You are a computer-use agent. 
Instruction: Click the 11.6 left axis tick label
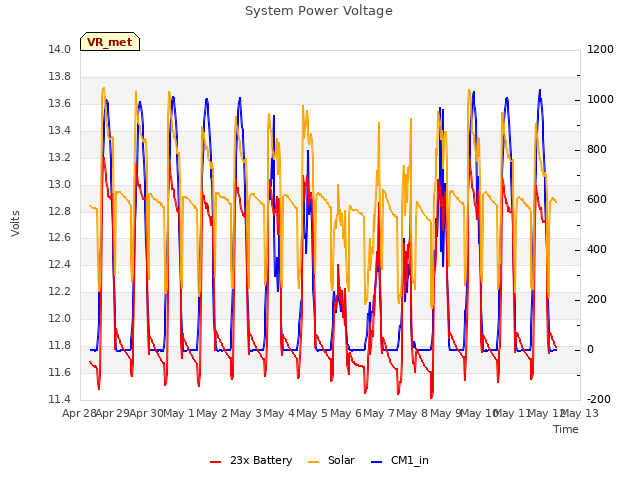coord(60,372)
